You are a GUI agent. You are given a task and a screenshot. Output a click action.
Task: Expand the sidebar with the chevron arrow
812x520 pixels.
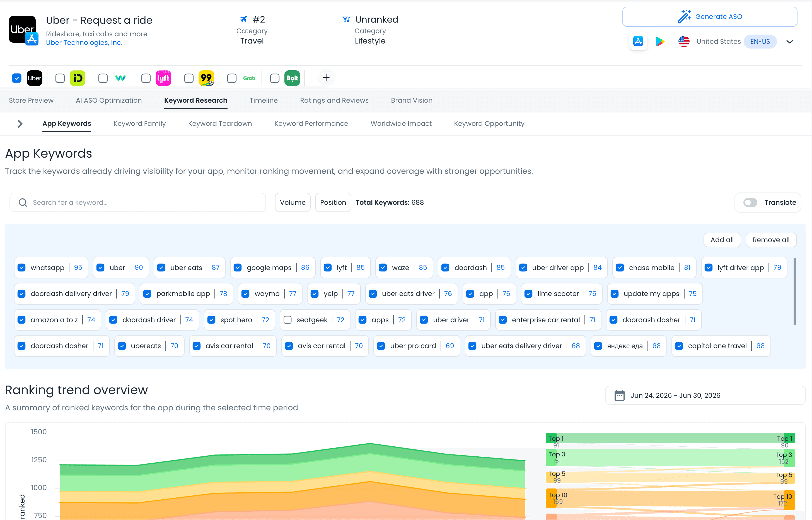[x=20, y=124]
